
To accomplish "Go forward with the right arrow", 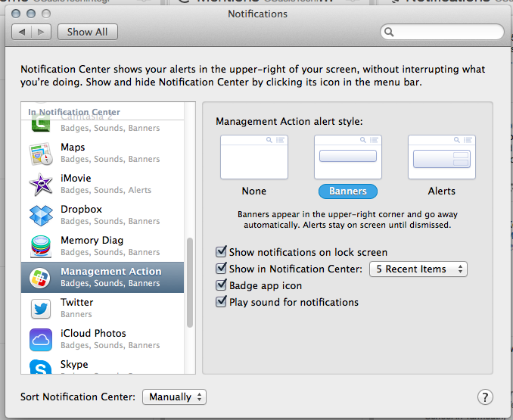I will click(41, 32).
